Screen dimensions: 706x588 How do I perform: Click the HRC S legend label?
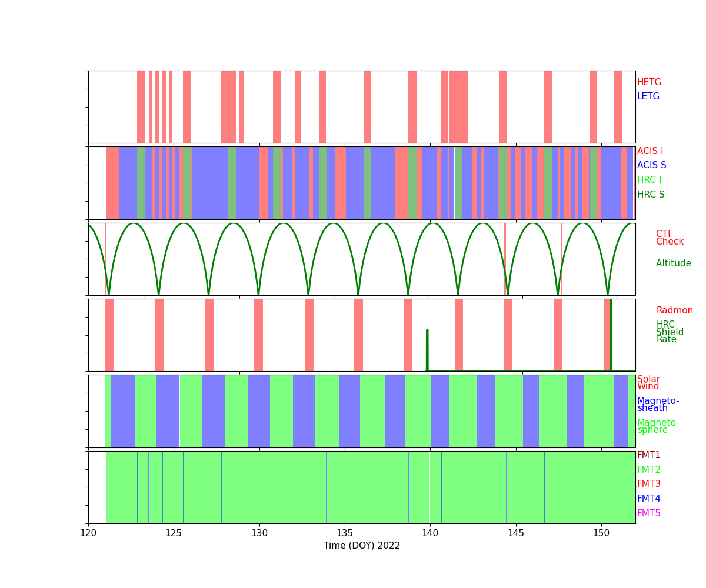650,195
